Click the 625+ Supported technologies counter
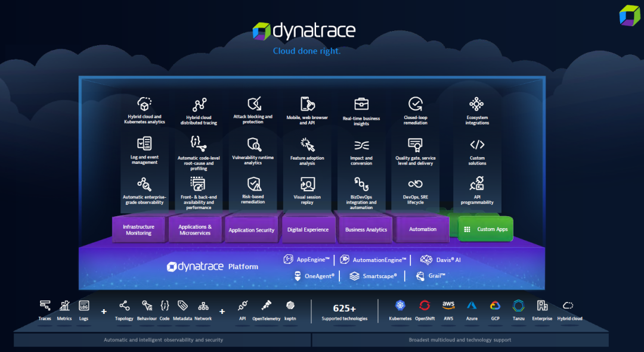 point(344,311)
